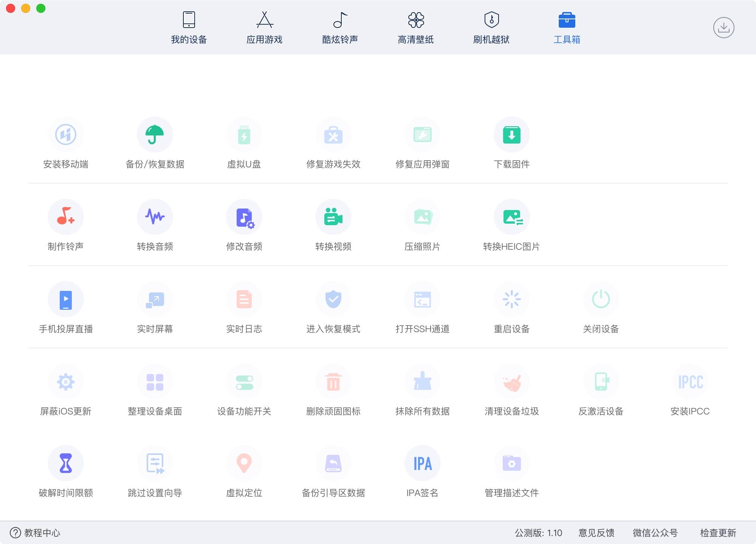This screenshot has height=544, width=756.
Task: Open the 教程中心 help link
Action: (35, 533)
